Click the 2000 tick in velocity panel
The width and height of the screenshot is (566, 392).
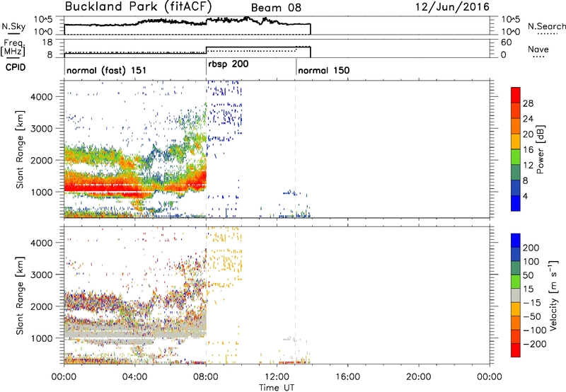[42, 306]
